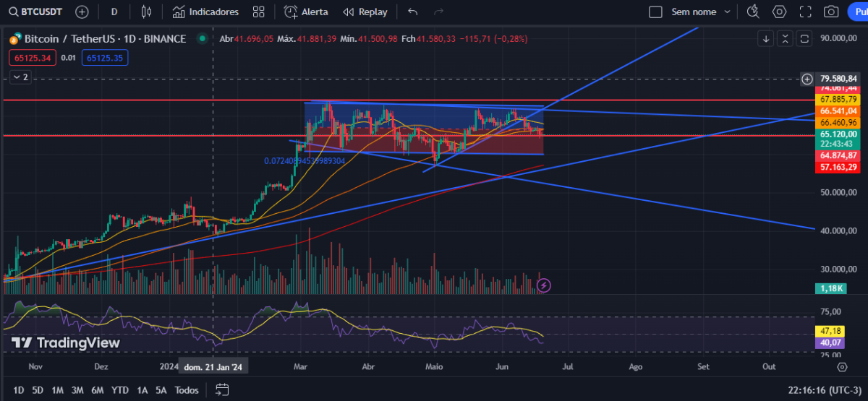
Task: Open the candlestick chart type menu
Action: coord(147,12)
